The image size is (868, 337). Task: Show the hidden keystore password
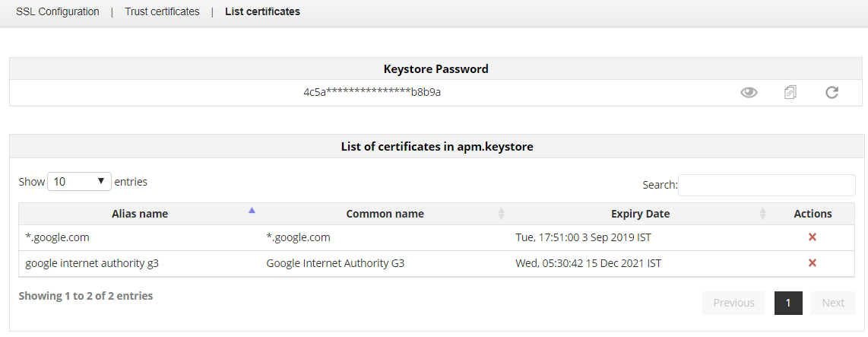pos(749,93)
